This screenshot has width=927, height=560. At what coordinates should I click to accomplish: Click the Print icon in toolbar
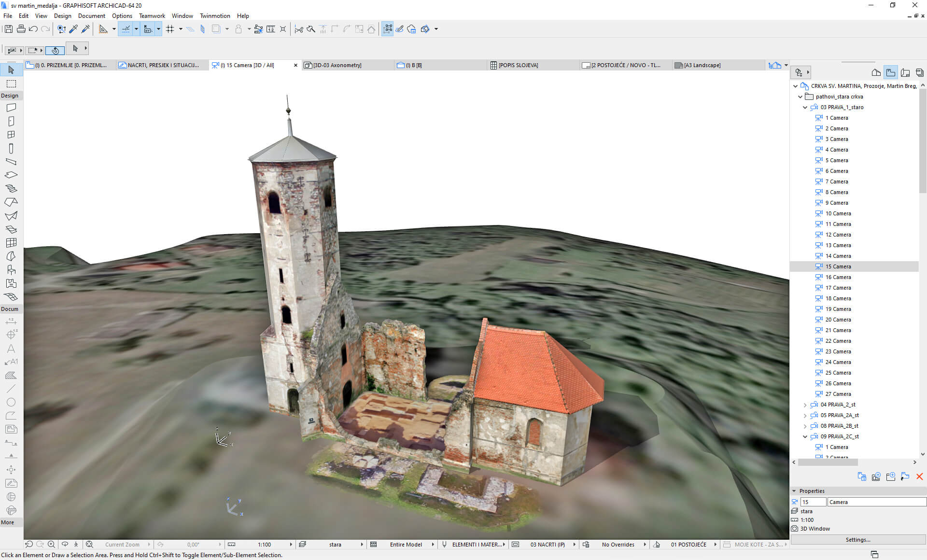(21, 29)
